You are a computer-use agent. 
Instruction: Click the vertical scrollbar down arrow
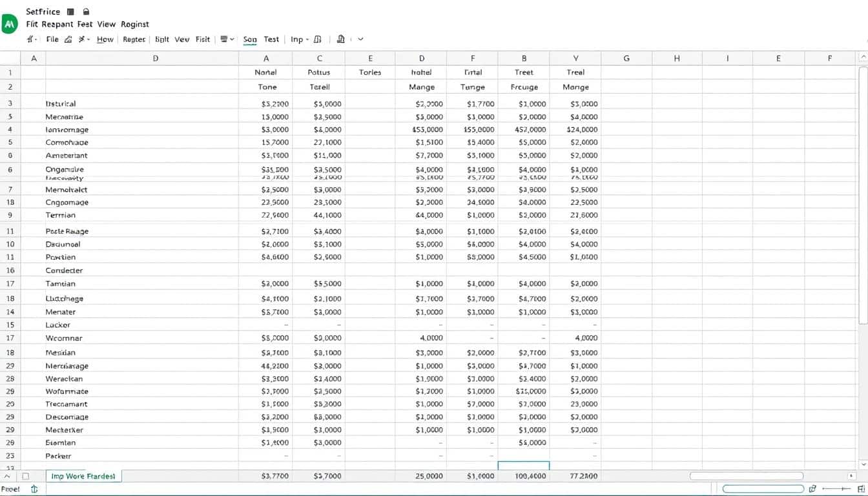coord(863,464)
